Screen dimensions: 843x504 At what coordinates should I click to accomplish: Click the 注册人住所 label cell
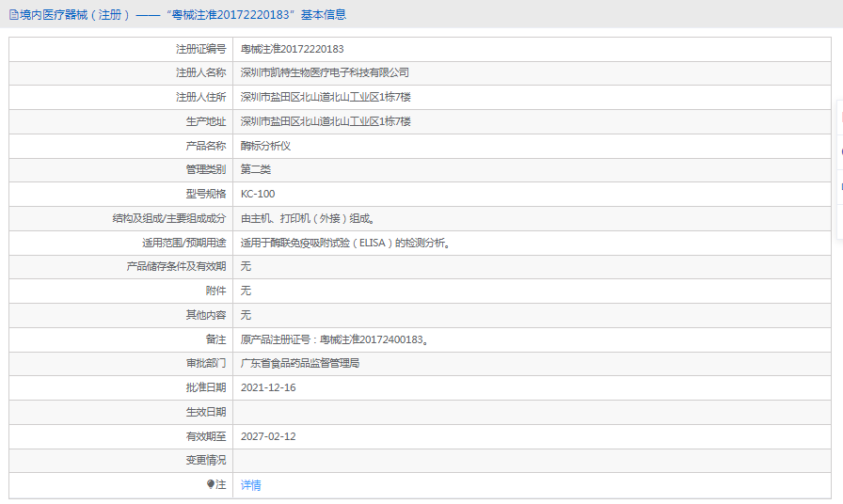[x=121, y=97]
